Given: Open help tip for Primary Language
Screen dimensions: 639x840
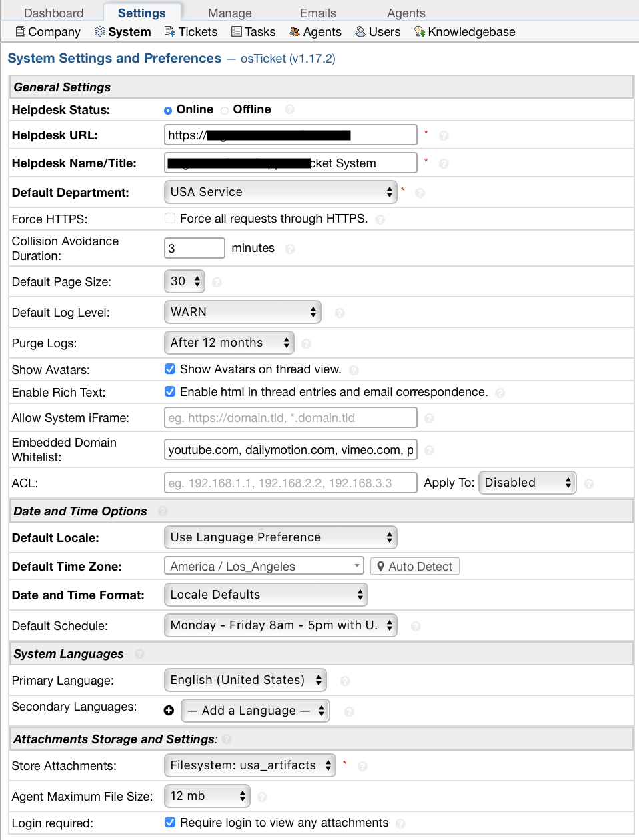Looking at the screenshot, I should click(x=345, y=681).
